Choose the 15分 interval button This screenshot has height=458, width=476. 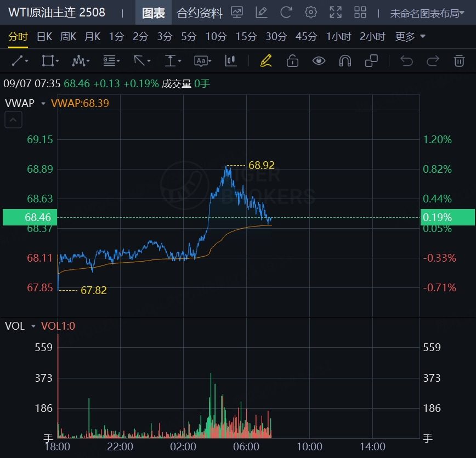(x=246, y=37)
